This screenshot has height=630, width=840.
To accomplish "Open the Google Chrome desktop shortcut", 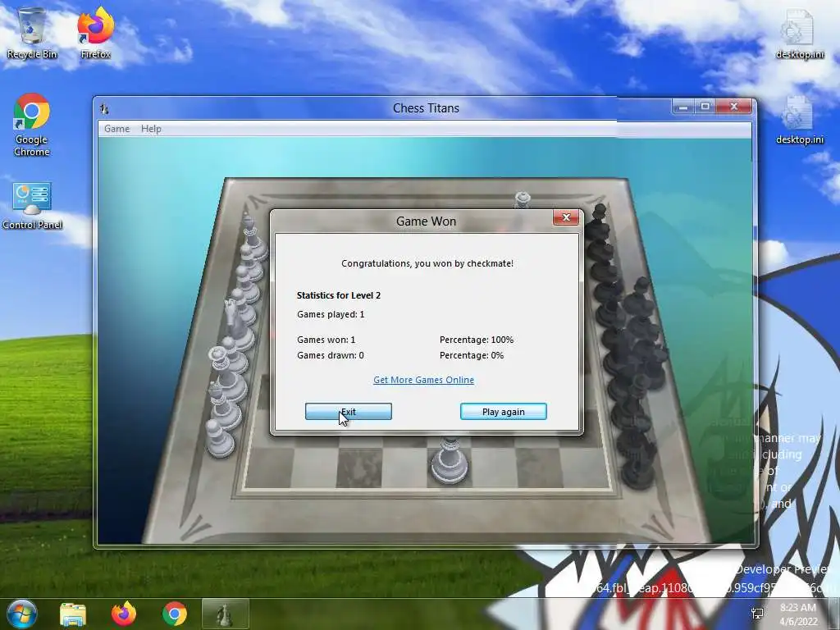I will coord(32,125).
